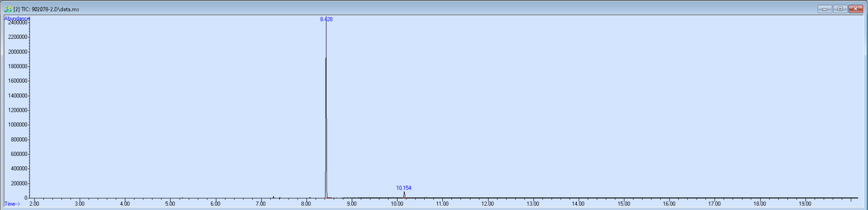Click the tall peak at 8.428 minutes
868x210 pixels.
tap(326, 108)
